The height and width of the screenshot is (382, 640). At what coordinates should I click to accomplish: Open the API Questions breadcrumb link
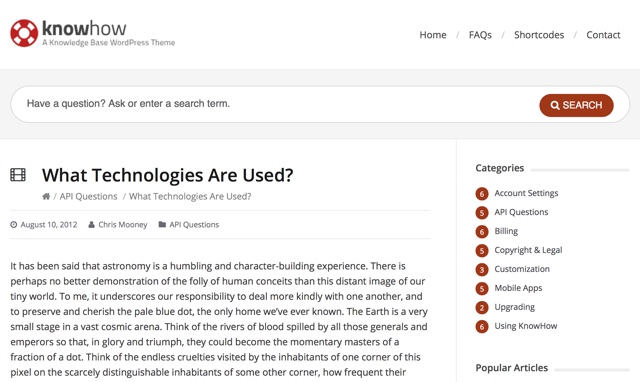click(x=88, y=196)
